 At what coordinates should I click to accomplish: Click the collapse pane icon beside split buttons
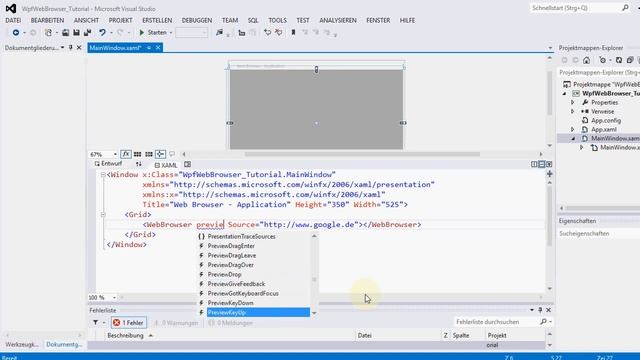click(549, 164)
